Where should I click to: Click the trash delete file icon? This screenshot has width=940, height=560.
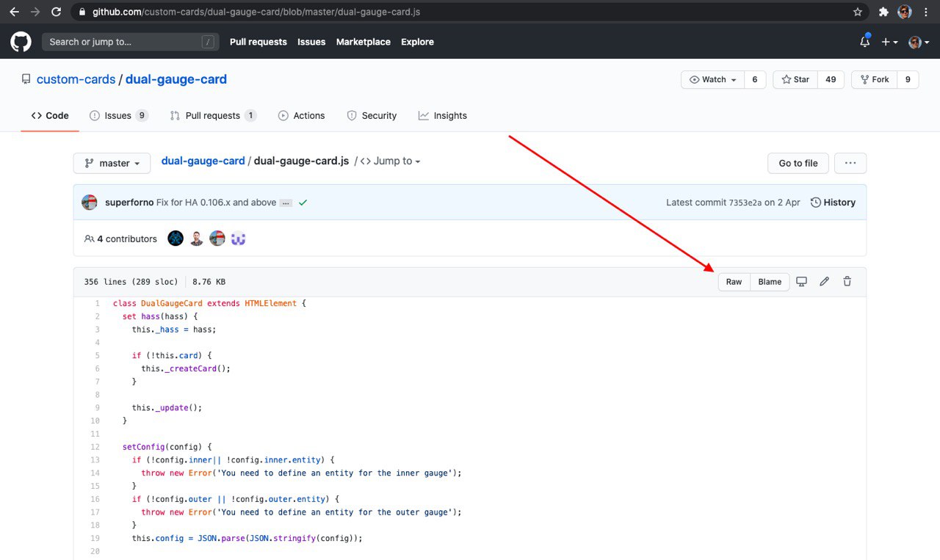[x=847, y=282]
